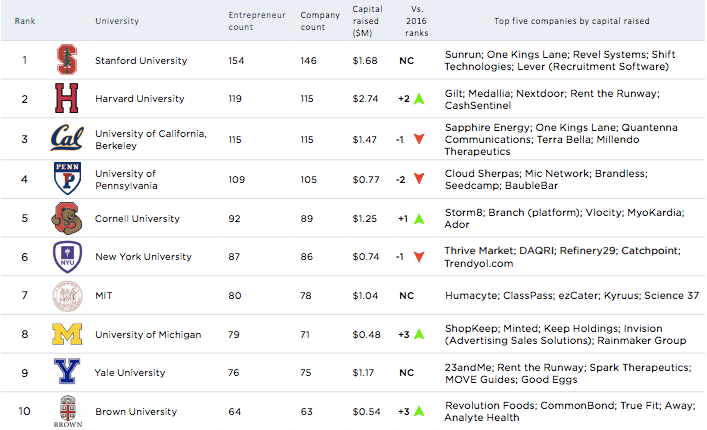Open the Stanford University name link
This screenshot has width=707, height=430.
tap(140, 61)
